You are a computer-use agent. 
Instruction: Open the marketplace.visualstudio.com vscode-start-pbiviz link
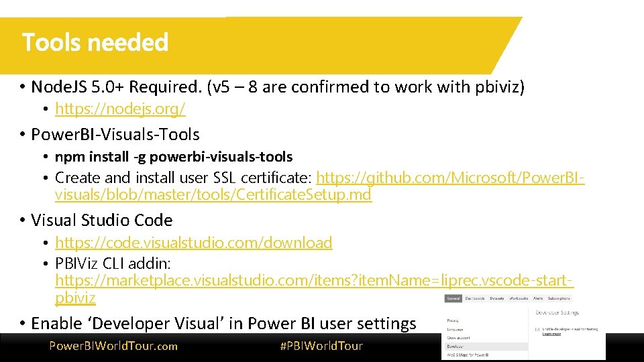tap(314, 289)
